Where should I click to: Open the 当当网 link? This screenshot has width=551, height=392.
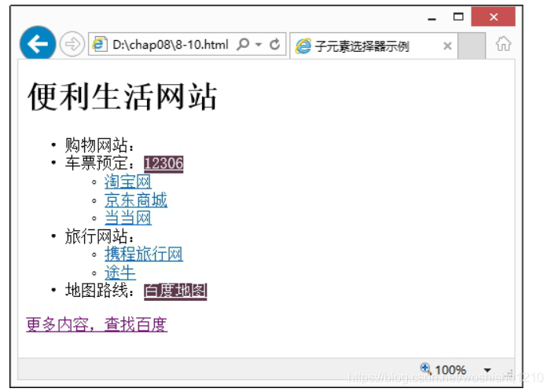[128, 218]
